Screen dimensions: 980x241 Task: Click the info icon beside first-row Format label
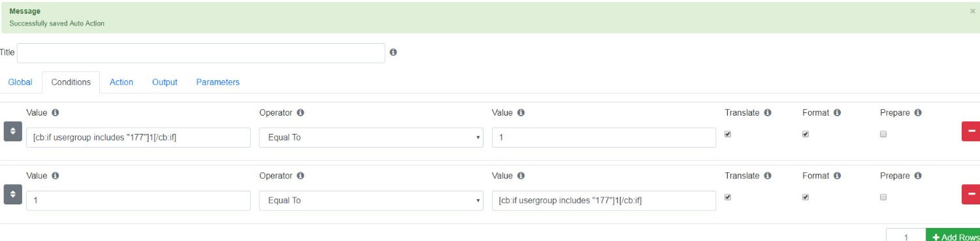(837, 112)
